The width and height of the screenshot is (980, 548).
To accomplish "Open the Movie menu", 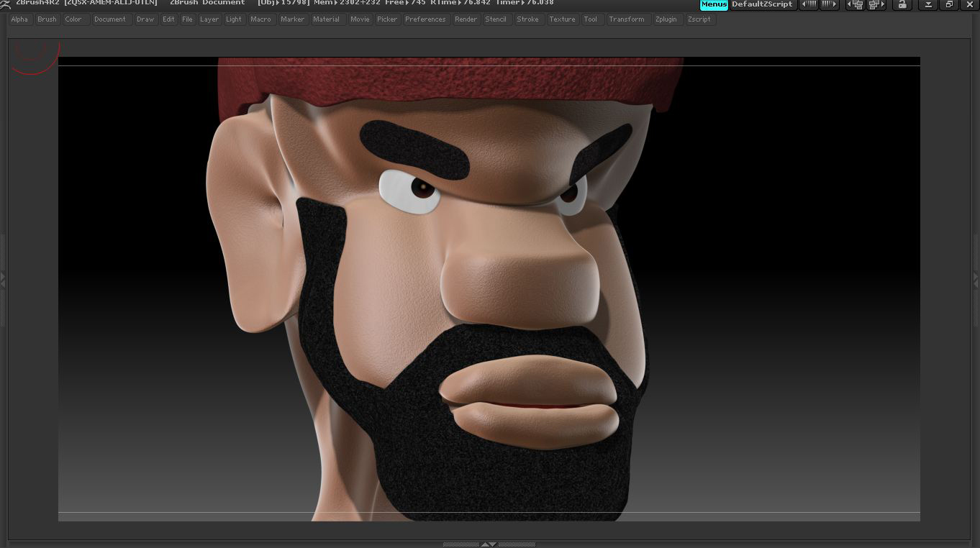I will tap(360, 19).
